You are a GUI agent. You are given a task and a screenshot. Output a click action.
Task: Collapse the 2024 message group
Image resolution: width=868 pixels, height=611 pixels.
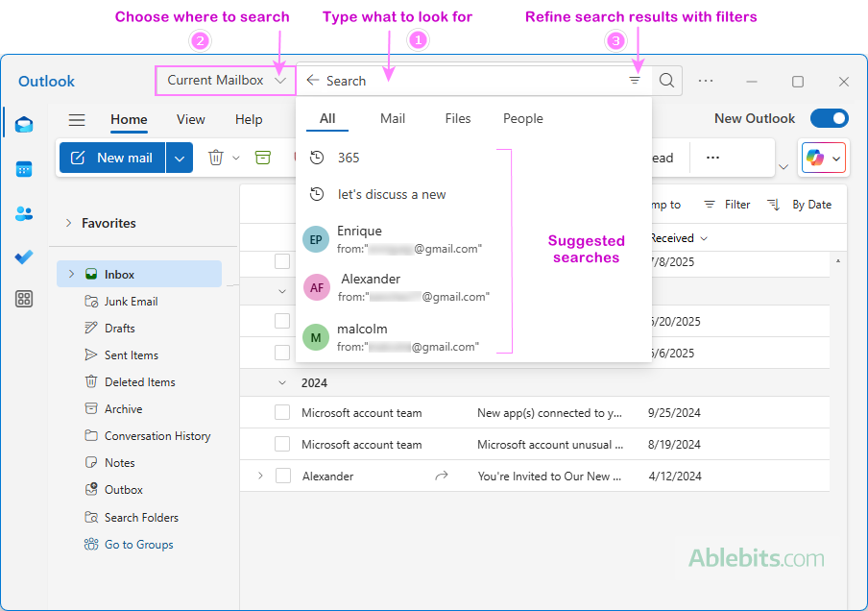click(282, 382)
